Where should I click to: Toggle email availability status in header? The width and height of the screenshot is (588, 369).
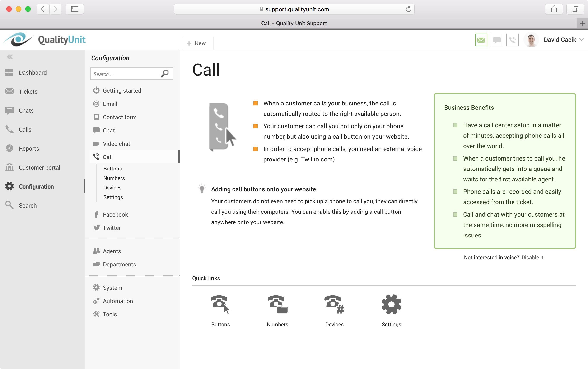[x=481, y=40]
